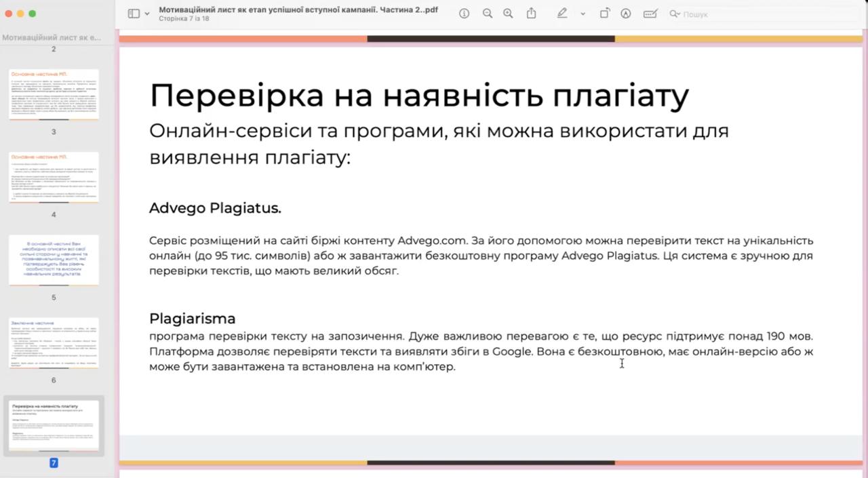
Task: Maximize window with green button
Action: (x=33, y=14)
